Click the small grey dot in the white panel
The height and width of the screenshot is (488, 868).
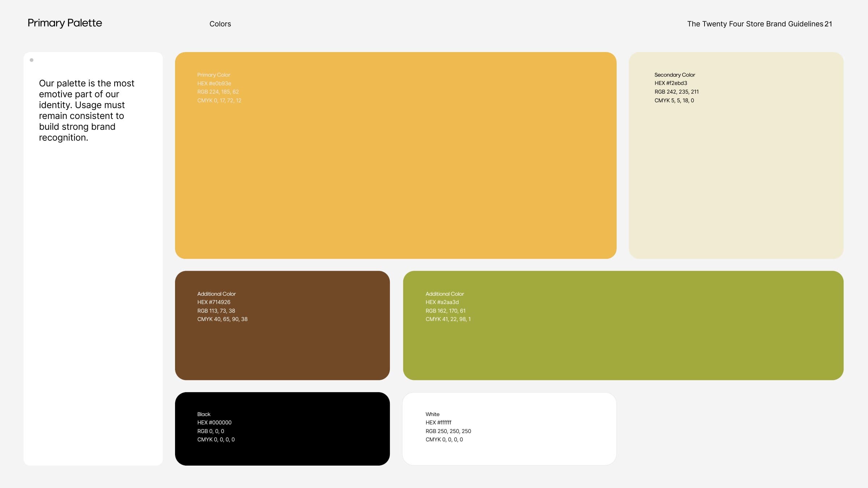pos(31,60)
